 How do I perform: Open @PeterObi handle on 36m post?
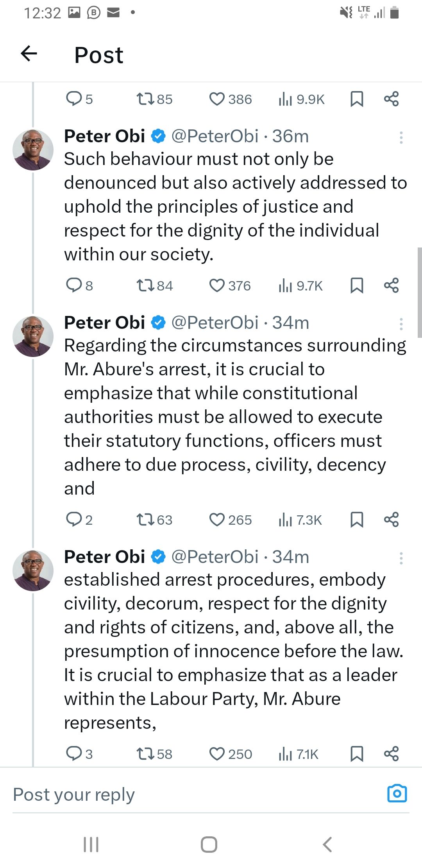coord(215,136)
